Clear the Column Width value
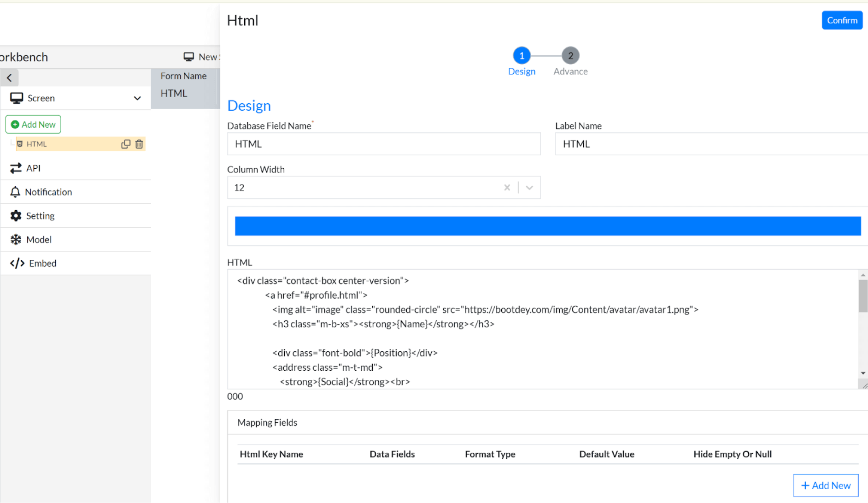 coord(507,188)
